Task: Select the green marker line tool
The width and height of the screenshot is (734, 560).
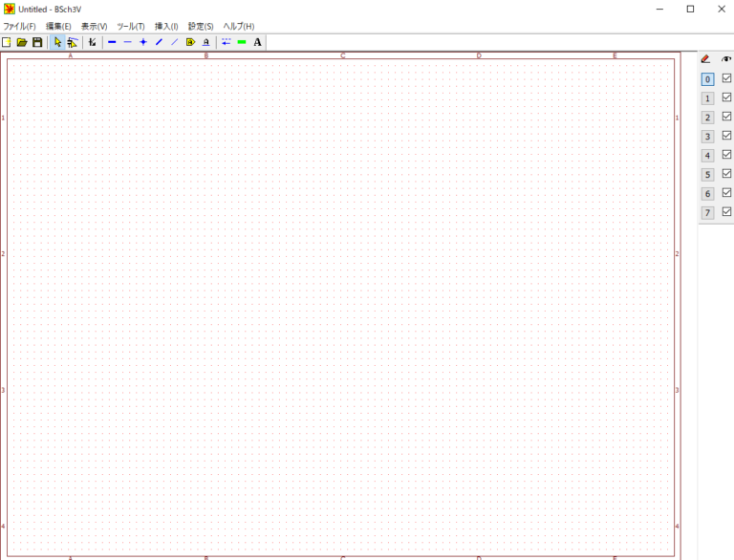Action: [x=242, y=42]
